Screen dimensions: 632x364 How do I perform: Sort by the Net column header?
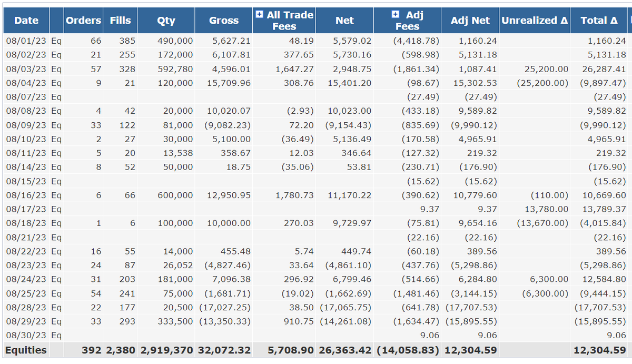[344, 21]
